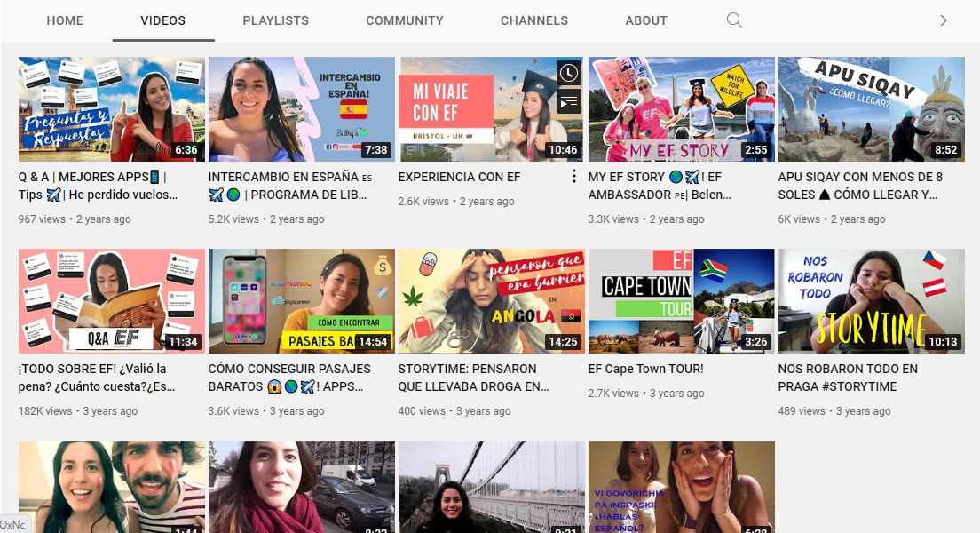
Task: Click '182K views • 3 years ago' text
Action: [x=78, y=411]
